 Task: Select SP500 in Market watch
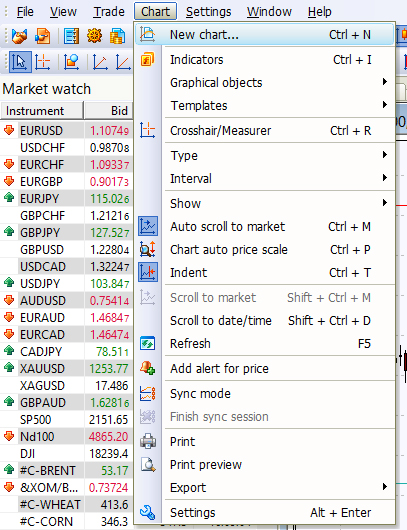35,419
